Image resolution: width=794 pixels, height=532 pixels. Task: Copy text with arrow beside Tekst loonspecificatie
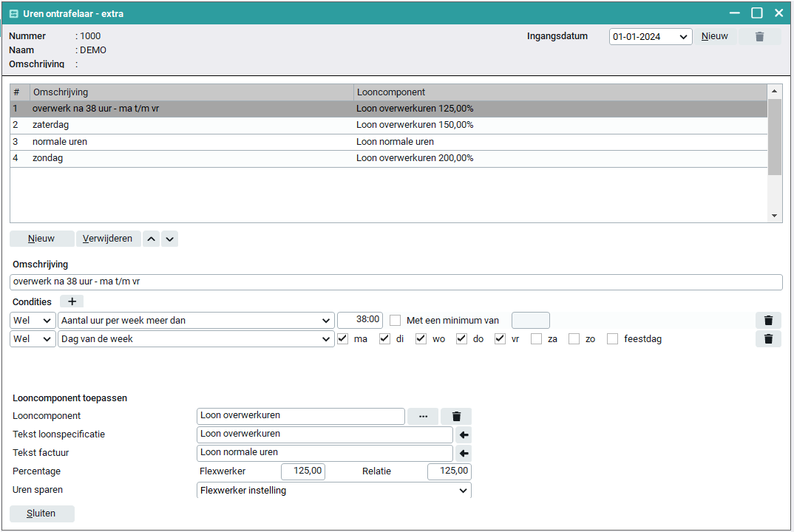click(x=464, y=434)
